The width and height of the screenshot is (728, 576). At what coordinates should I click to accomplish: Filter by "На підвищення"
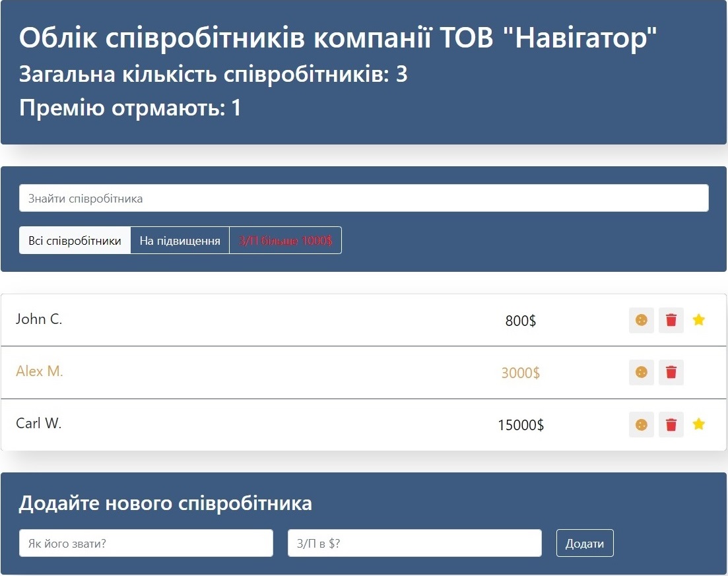180,240
